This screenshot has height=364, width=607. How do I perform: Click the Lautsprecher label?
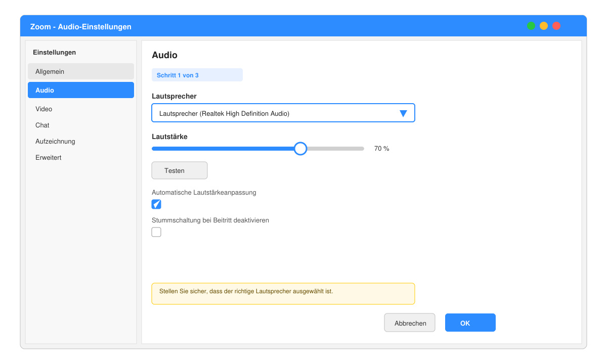point(174,96)
